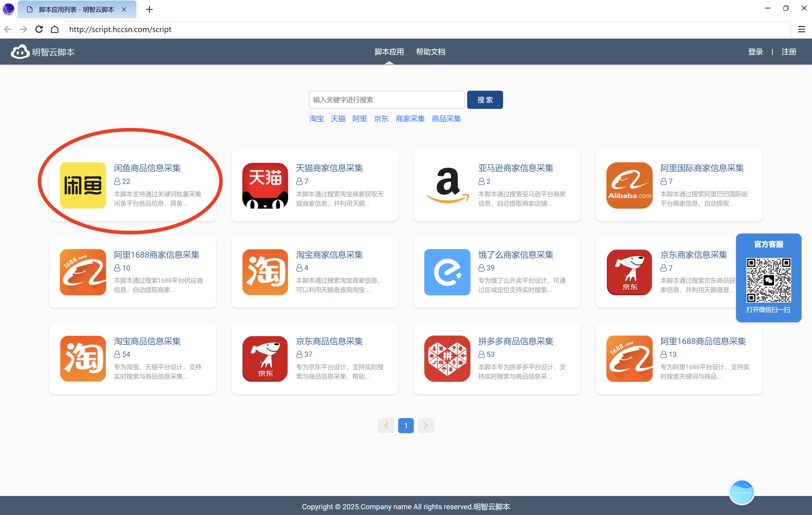
Task: Go to previous page pagination arrow
Action: point(386,426)
